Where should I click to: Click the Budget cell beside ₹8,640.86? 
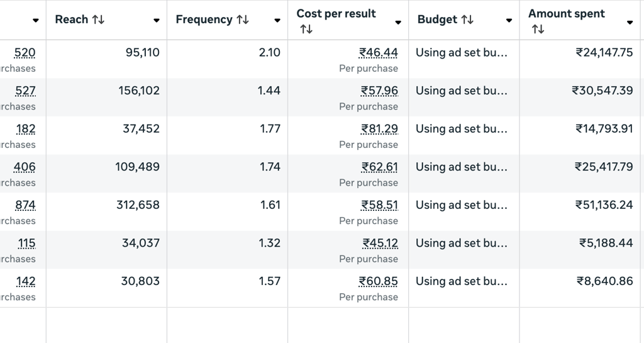coord(461,281)
